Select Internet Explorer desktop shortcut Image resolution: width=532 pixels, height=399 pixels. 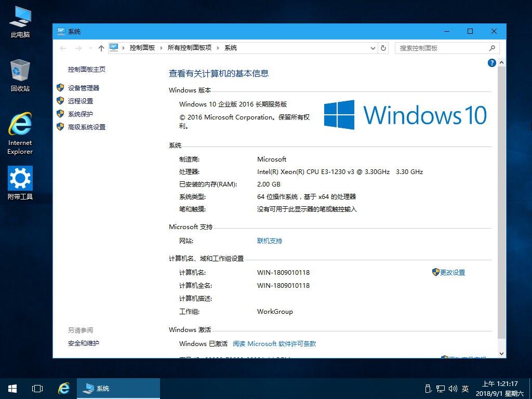[x=20, y=133]
